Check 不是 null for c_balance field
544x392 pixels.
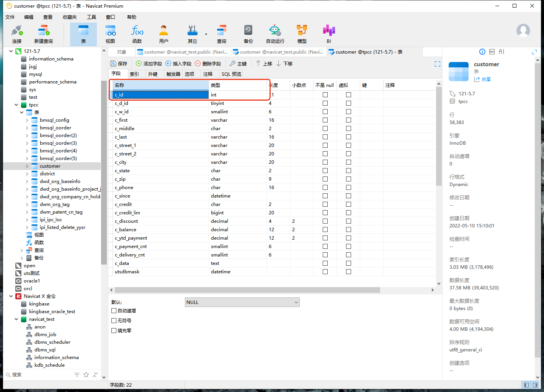pos(325,229)
